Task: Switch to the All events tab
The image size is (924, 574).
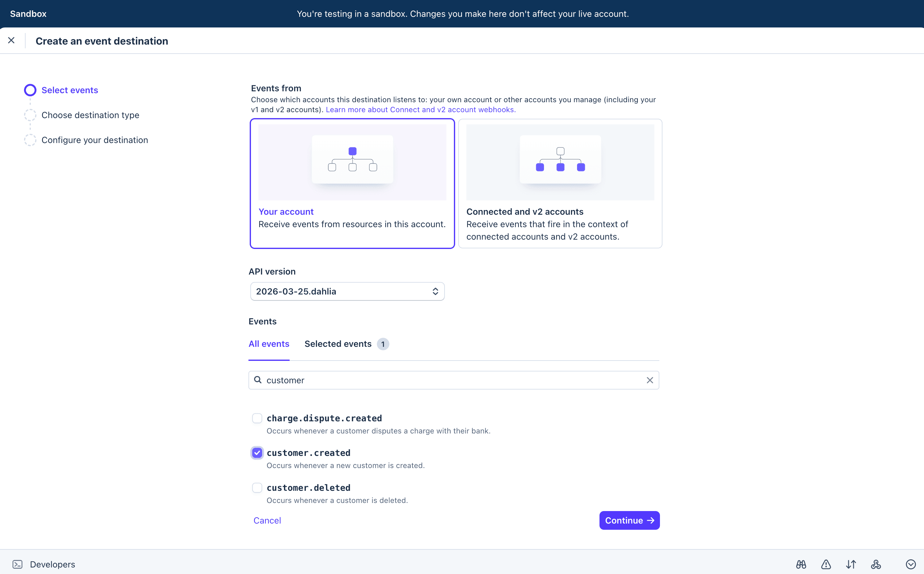Action: 268,344
